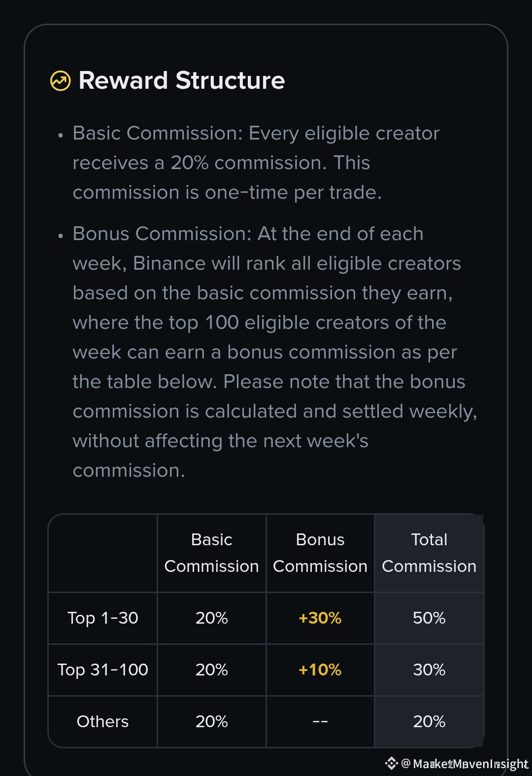532x776 pixels.
Task: Click the yellow +10% bonus cell
Action: coord(320,670)
